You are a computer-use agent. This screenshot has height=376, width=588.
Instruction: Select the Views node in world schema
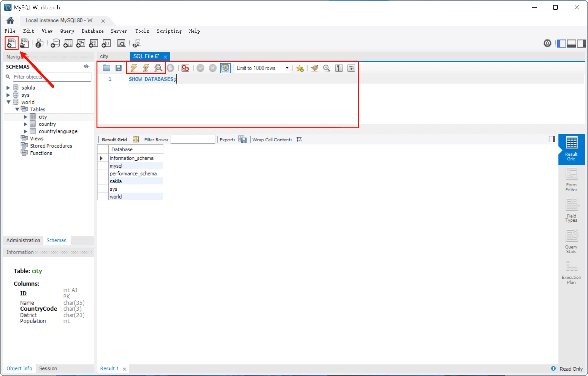pyautogui.click(x=37, y=139)
